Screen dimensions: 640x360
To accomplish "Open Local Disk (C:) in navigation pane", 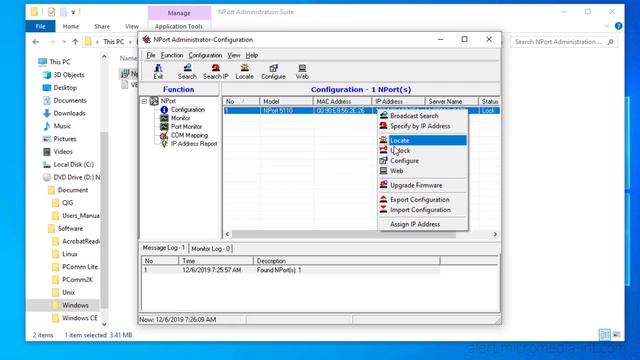I will point(73,164).
